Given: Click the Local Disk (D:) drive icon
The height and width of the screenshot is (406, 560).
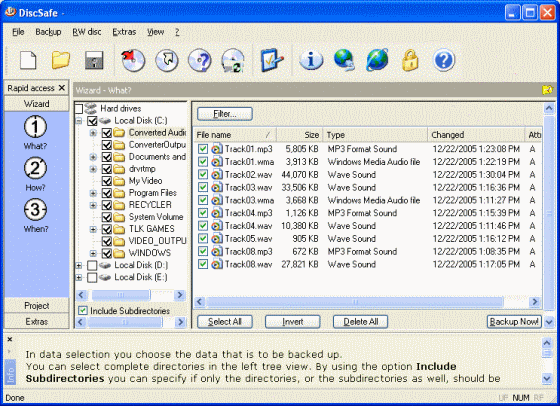Looking at the screenshot, I should (105, 265).
